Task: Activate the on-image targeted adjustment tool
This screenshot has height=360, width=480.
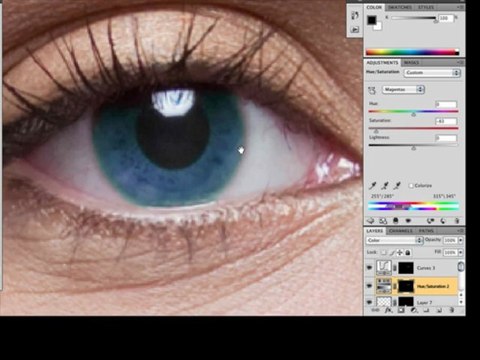Action: pos(372,90)
